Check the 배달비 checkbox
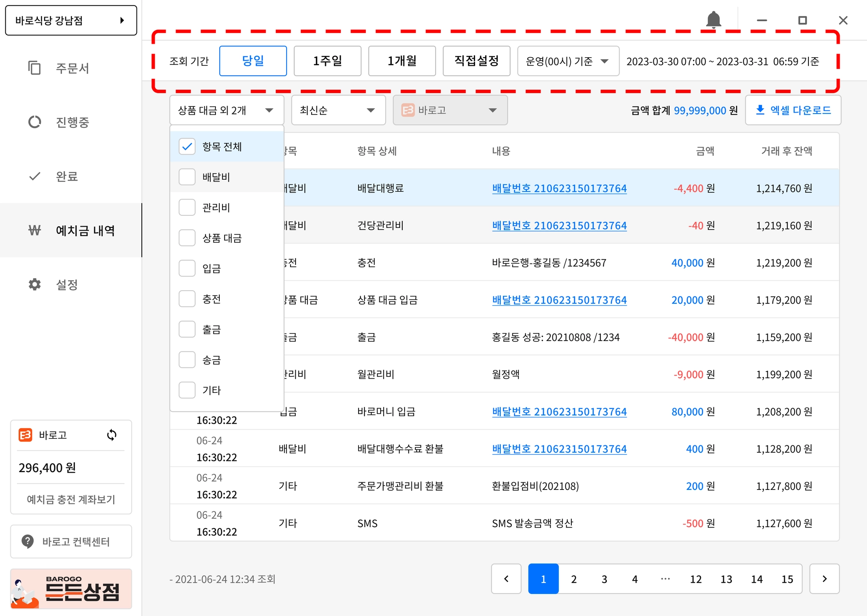867x616 pixels. point(187,177)
